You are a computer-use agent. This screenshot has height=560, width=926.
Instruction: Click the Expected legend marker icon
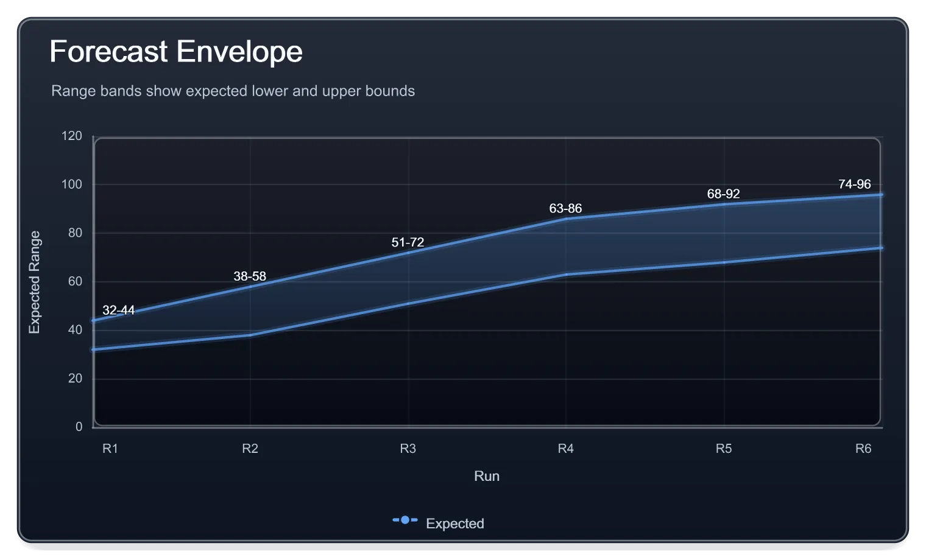405,520
